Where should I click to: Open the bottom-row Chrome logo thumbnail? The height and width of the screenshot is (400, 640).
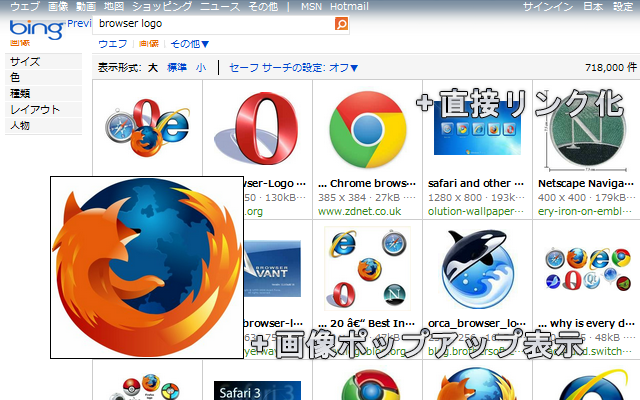(369, 385)
